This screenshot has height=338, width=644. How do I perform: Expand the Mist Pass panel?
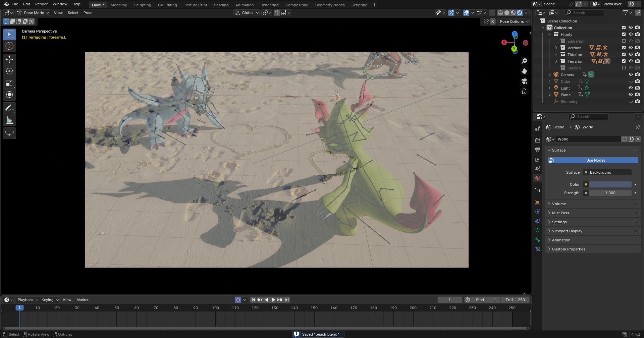click(x=593, y=213)
